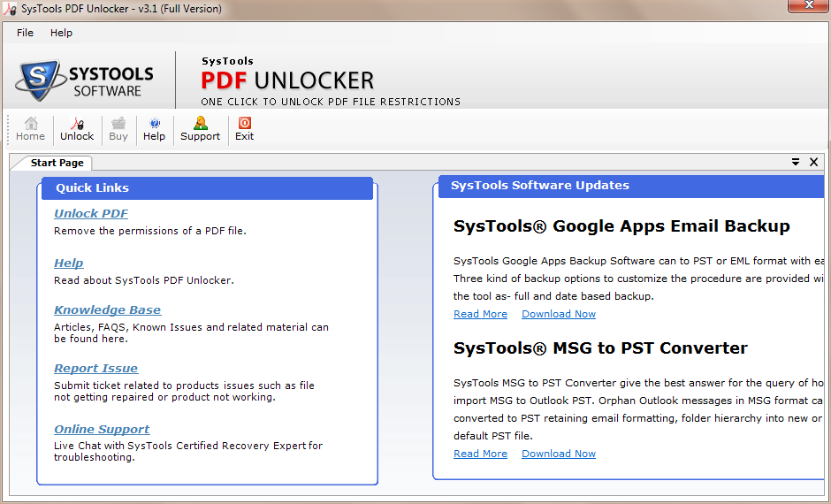Select the Start Page tab
This screenshot has height=504, width=831.
click(x=57, y=163)
